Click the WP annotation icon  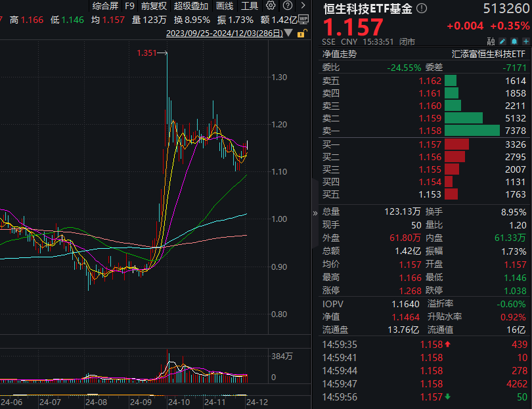[x=302, y=19]
